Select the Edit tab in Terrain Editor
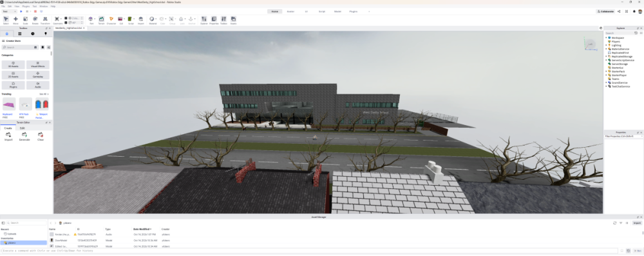This screenshot has height=256, width=644. [x=22, y=128]
